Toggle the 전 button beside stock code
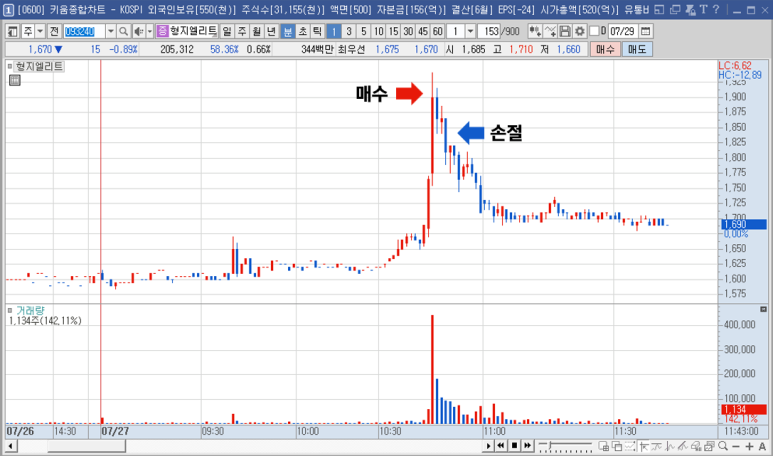This screenshot has height=456, width=773. (54, 32)
